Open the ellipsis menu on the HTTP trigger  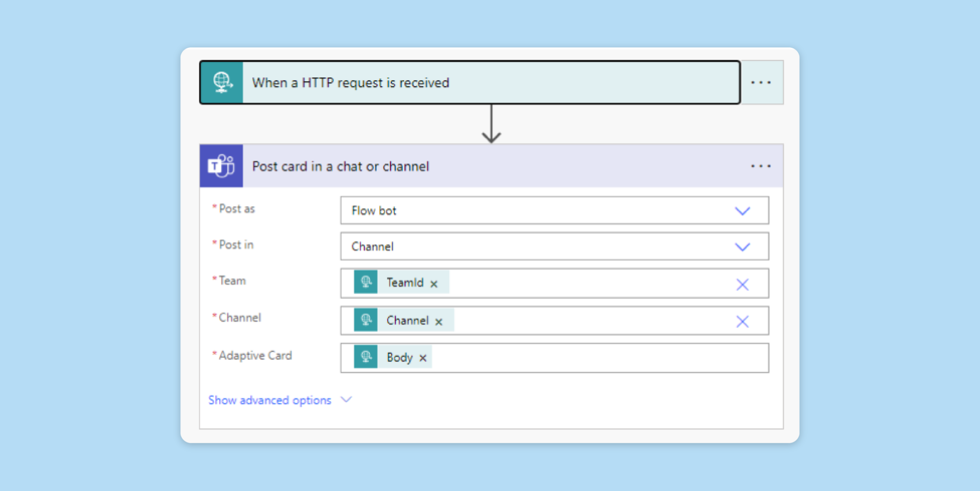761,82
